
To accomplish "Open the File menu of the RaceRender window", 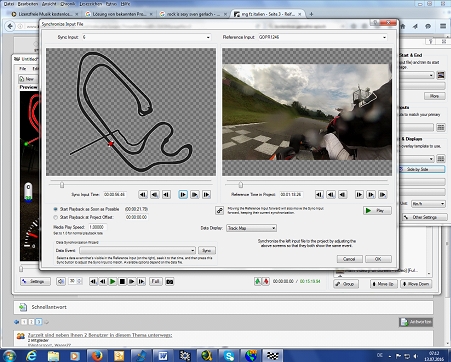I will (22, 68).
